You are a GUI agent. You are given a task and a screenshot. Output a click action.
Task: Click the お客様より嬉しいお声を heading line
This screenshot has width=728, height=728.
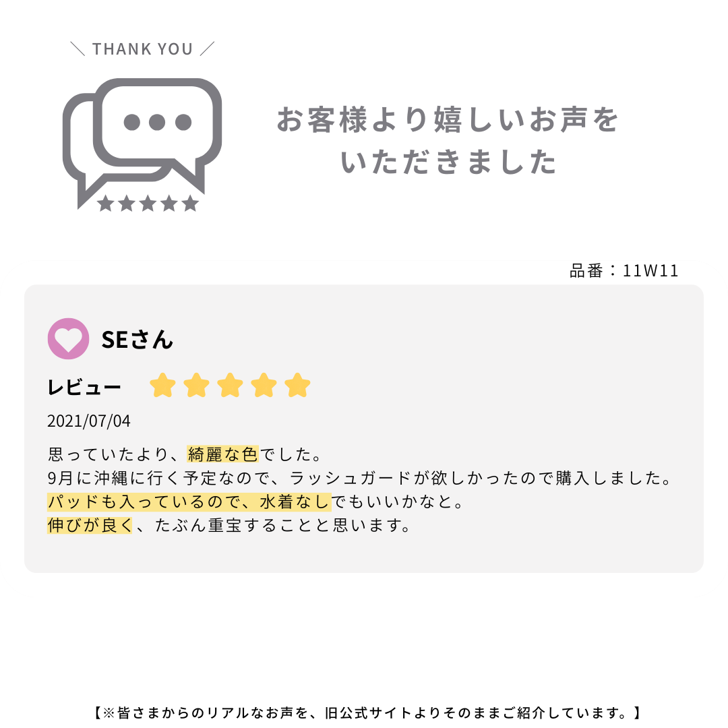click(x=448, y=120)
